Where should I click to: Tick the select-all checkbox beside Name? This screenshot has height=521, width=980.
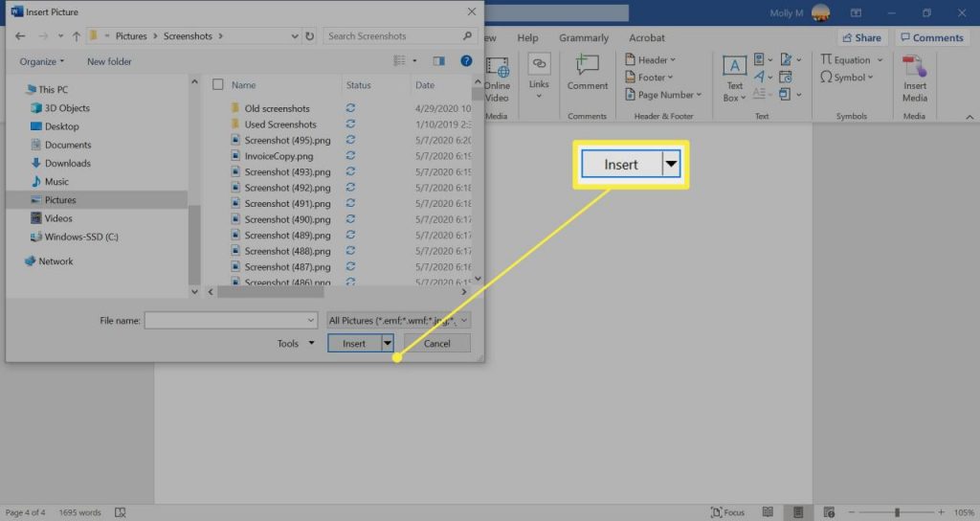pos(217,84)
